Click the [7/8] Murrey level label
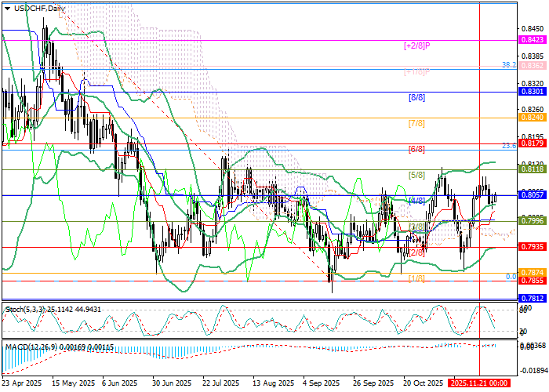The height and width of the screenshot is (392, 549). [x=416, y=124]
